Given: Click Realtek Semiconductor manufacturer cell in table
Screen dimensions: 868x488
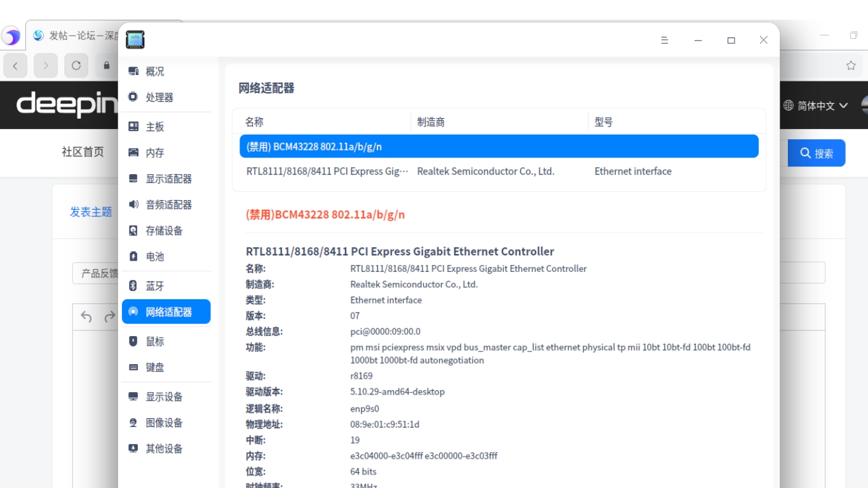Looking at the screenshot, I should coord(485,171).
